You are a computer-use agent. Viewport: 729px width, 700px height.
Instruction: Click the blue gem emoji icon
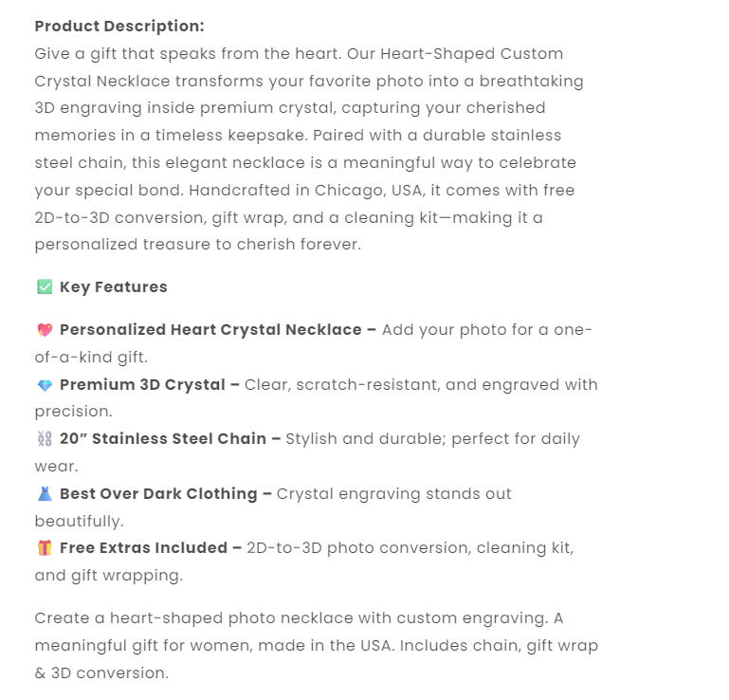tap(45, 385)
